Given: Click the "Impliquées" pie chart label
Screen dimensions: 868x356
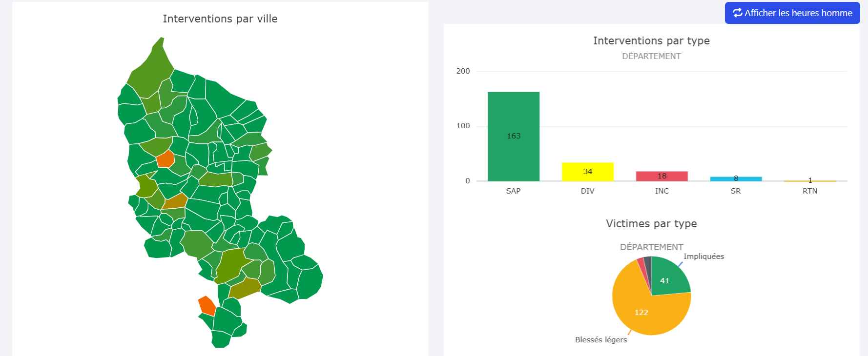Looking at the screenshot, I should pyautogui.click(x=703, y=257).
